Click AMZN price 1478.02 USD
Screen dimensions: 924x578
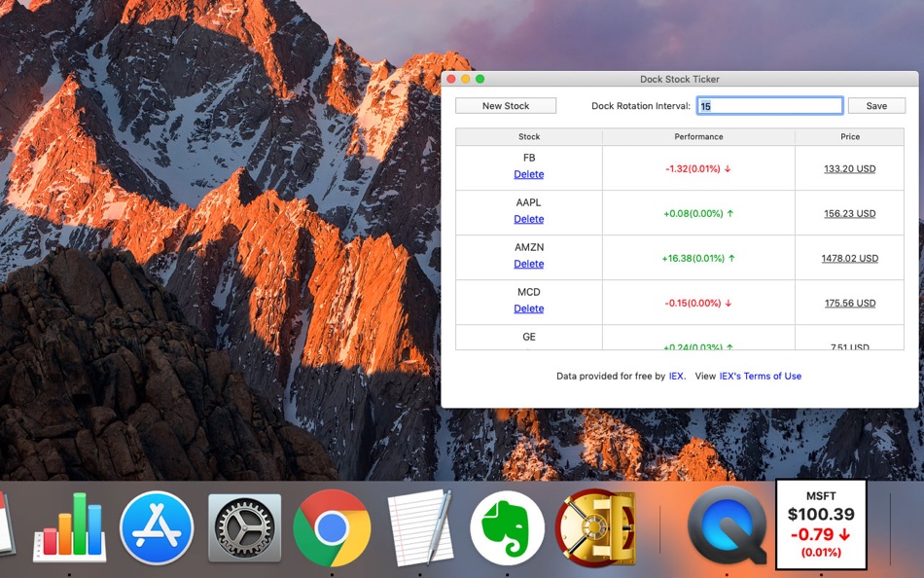850,258
